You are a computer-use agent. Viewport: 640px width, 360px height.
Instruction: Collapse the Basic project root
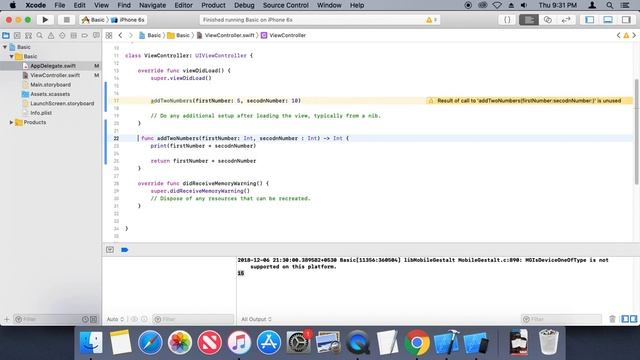coord(5,47)
